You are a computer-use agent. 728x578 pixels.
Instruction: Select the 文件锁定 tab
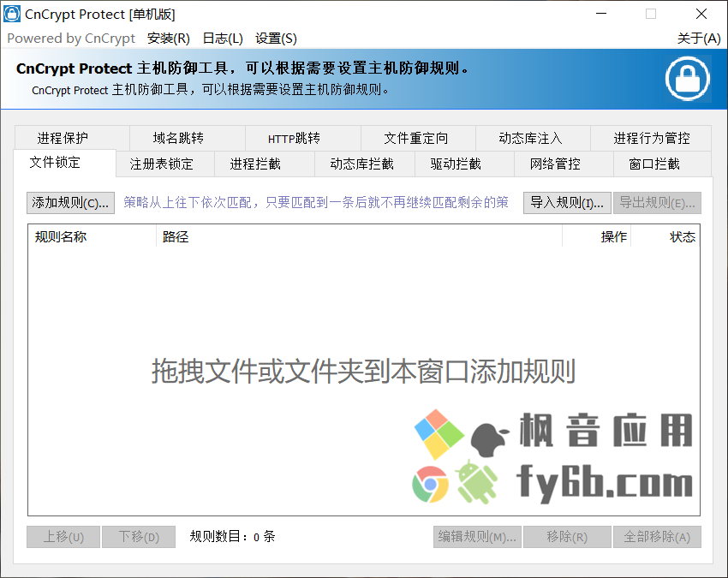click(64, 163)
